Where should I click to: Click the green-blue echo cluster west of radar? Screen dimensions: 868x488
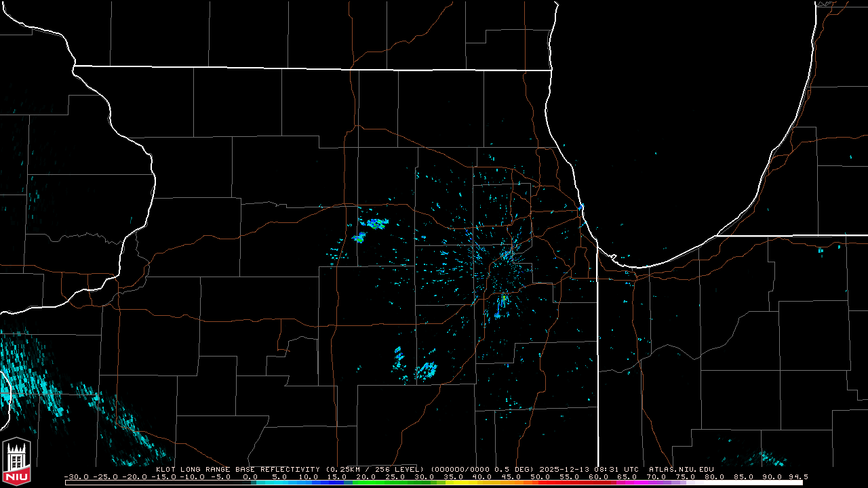pos(373,223)
